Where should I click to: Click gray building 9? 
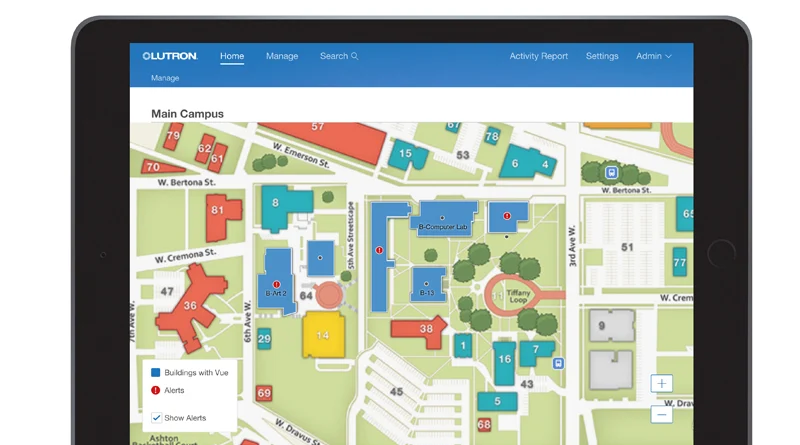point(611,326)
